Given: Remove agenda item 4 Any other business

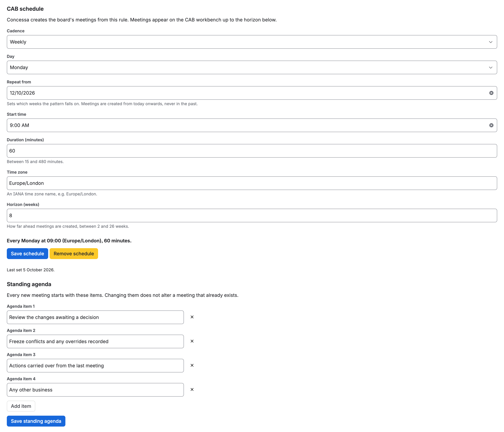Looking at the screenshot, I should tap(192, 389).
